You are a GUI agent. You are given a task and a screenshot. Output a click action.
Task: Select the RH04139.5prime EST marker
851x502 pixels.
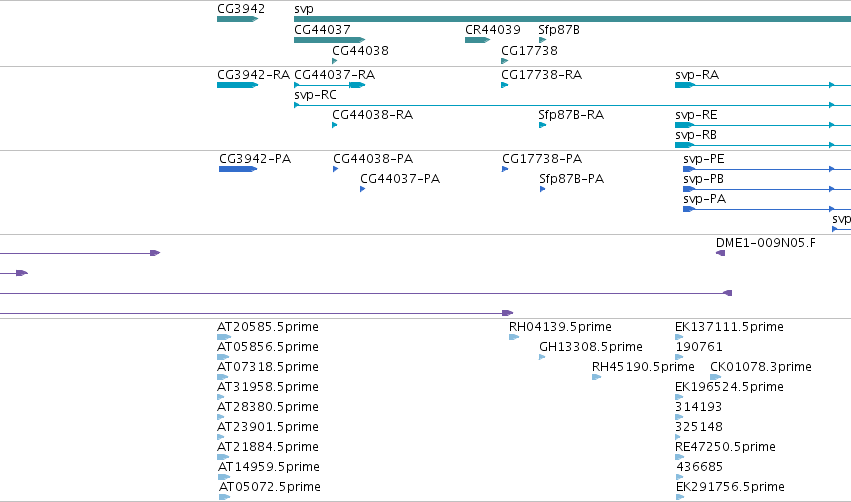click(514, 337)
